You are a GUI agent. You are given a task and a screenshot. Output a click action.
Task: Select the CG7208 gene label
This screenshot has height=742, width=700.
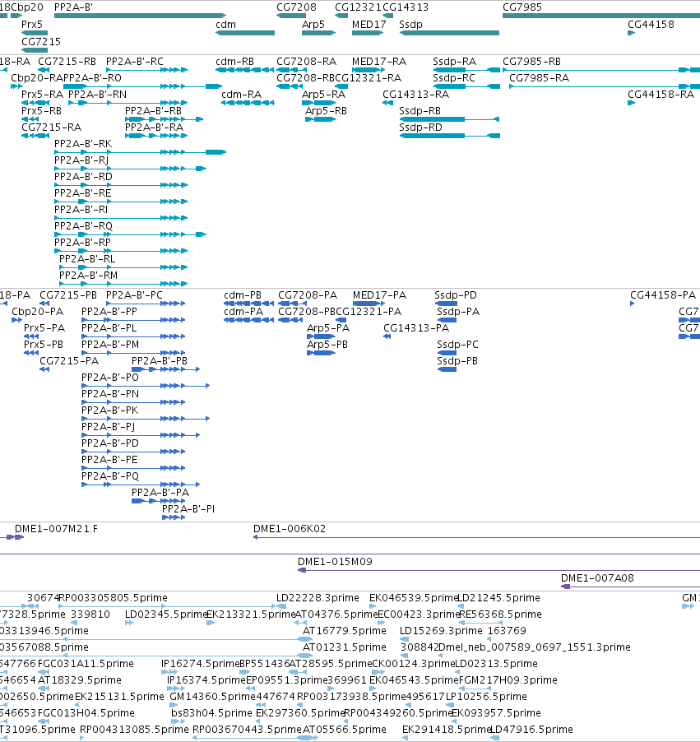pos(296,7)
